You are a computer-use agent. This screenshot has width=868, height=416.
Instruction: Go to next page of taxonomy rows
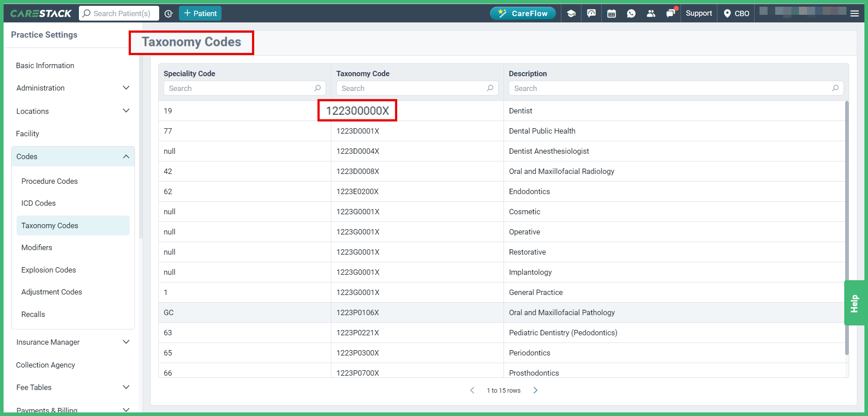(x=535, y=390)
